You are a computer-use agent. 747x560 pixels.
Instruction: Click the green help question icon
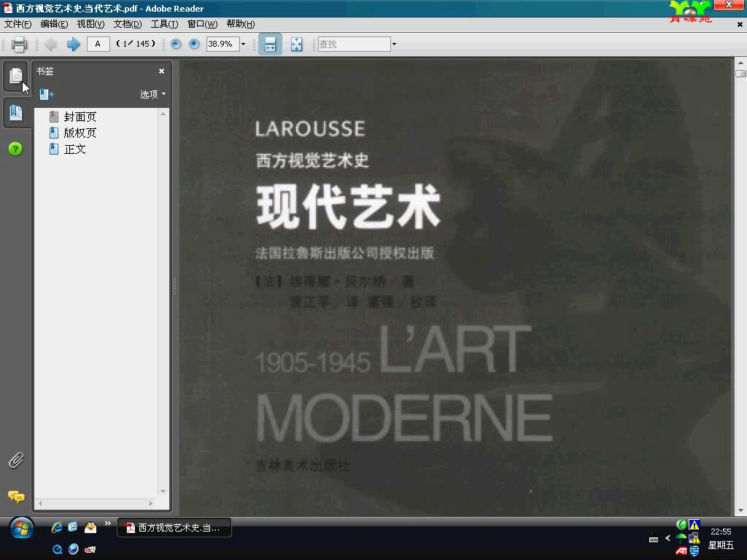point(15,149)
